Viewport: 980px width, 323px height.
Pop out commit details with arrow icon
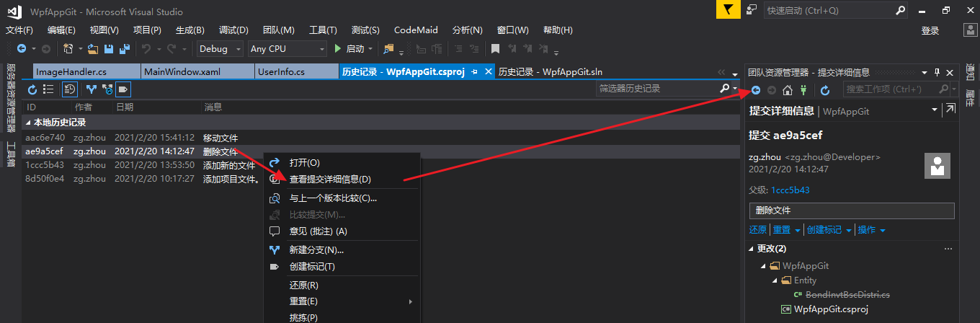pyautogui.click(x=950, y=109)
